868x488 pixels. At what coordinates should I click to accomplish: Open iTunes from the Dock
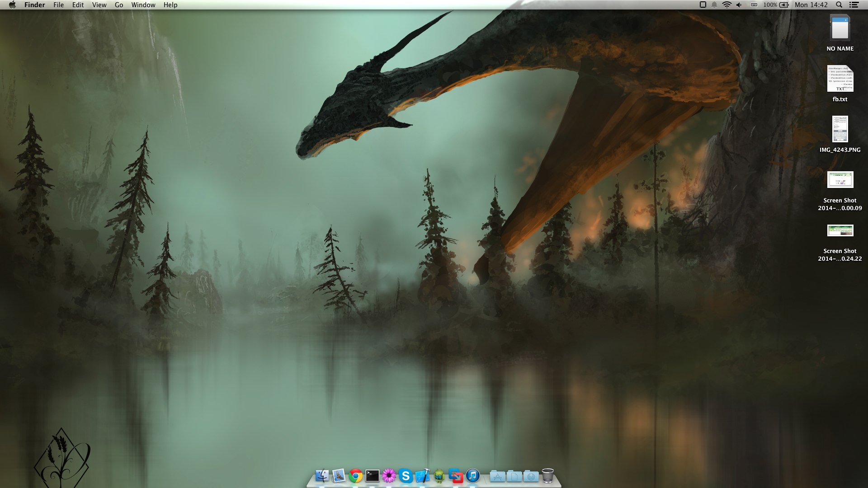pyautogui.click(x=473, y=476)
